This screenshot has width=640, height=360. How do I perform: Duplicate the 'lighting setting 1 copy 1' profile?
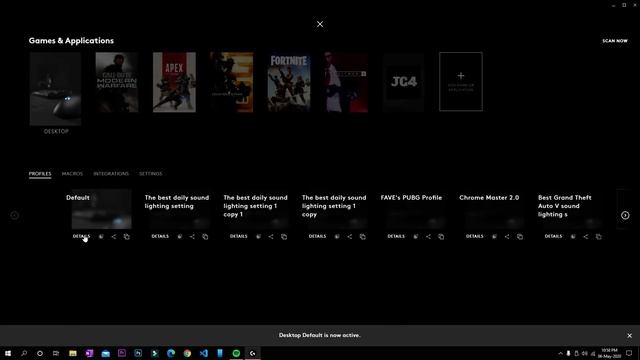click(284, 236)
